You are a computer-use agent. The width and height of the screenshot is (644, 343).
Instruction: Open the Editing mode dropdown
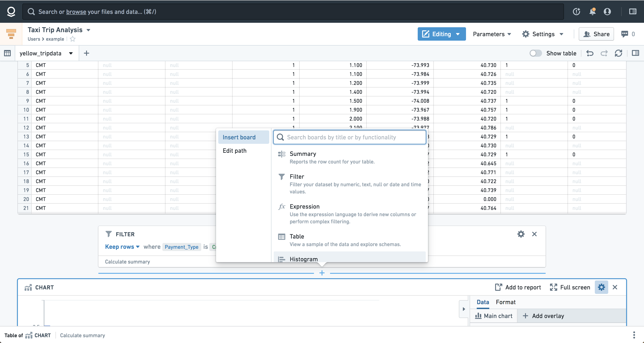(441, 34)
